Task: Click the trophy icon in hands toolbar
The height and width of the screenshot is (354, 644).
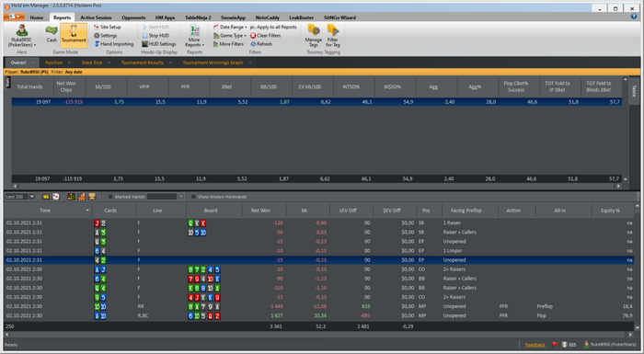Action: coord(92,197)
